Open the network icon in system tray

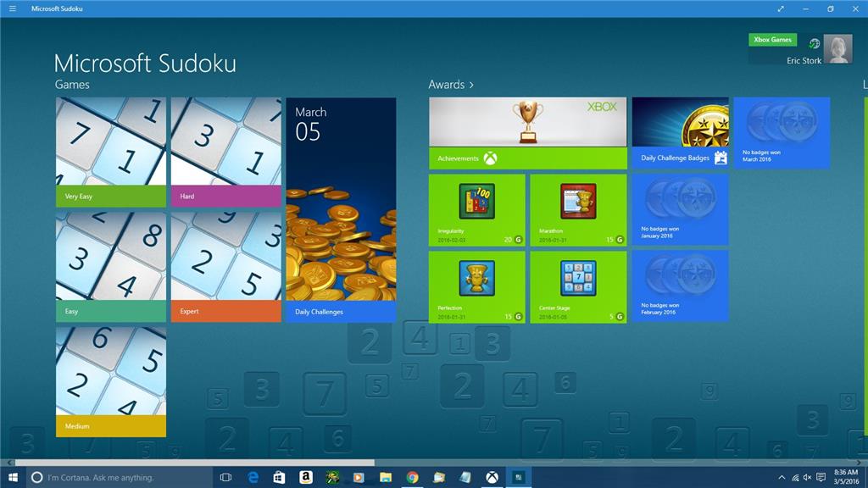coord(795,478)
